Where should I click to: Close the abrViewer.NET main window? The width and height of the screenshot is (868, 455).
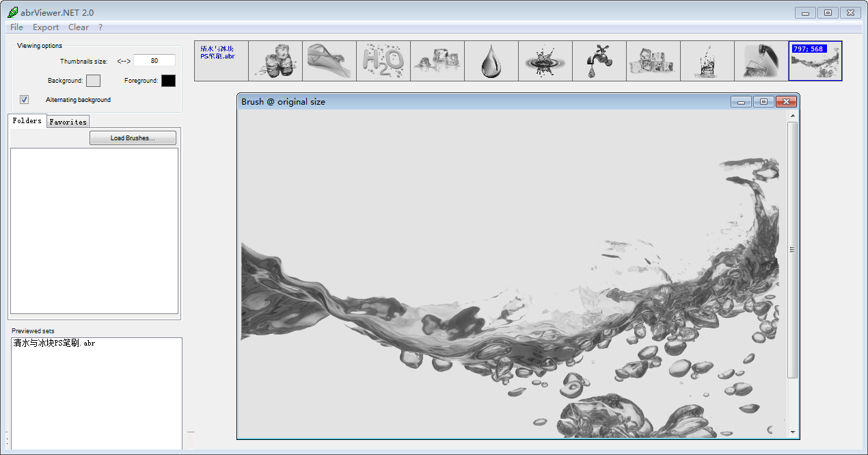tap(850, 12)
